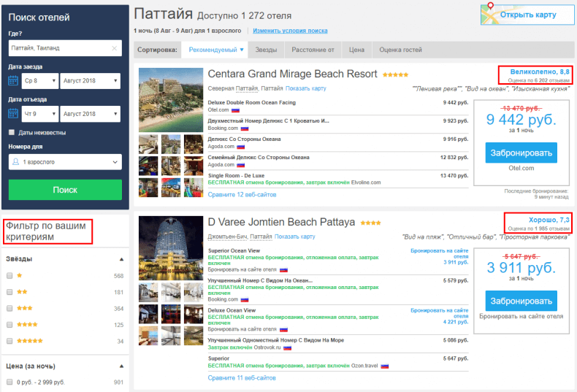Image resolution: width=577 pixels, height=392 pixels.
Task: Check the five-star filter
Action: [x=9, y=341]
